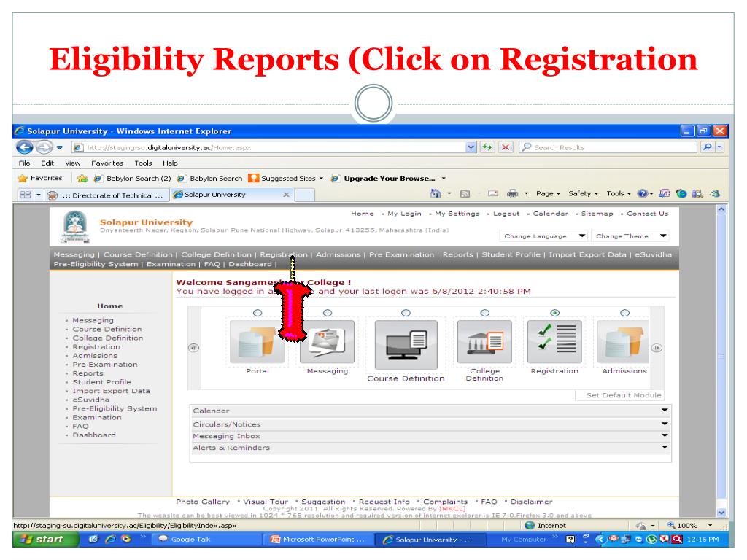Expand the Circulars/Notices section
The image size is (747, 560).
(430, 424)
